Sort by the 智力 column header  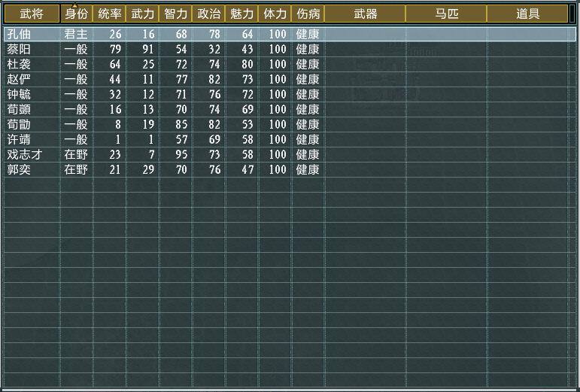pyautogui.click(x=175, y=14)
